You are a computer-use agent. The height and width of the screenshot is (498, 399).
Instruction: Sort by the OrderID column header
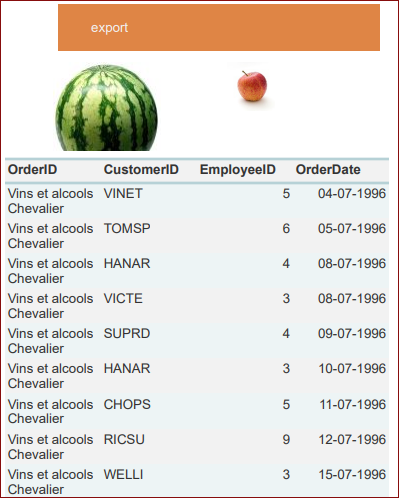click(x=32, y=170)
